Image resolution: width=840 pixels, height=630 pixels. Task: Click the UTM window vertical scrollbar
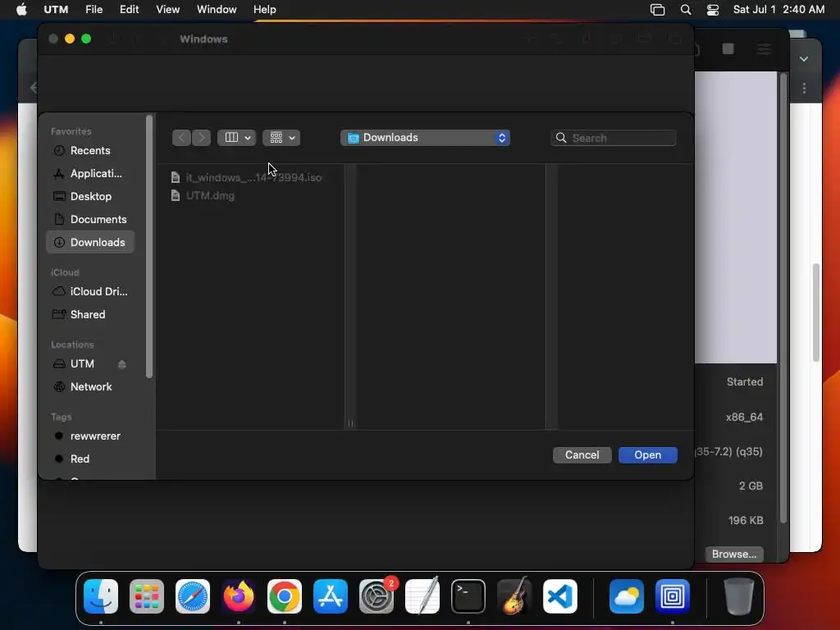point(783,297)
